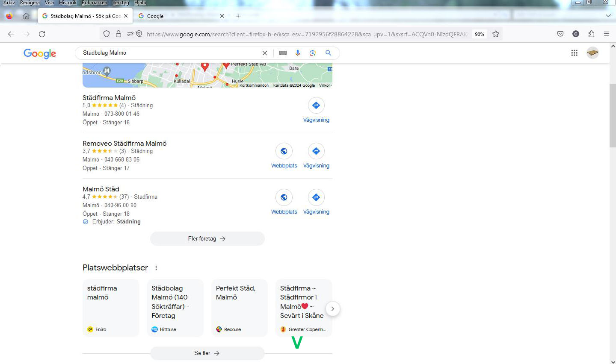Image resolution: width=616 pixels, height=364 pixels.
Task: Open the Google account avatar
Action: click(592, 53)
